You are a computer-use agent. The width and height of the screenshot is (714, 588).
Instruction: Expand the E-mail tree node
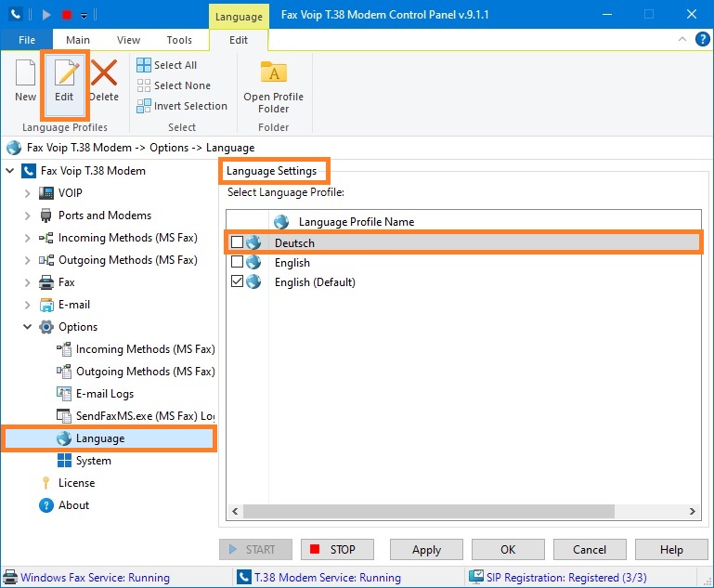27,305
